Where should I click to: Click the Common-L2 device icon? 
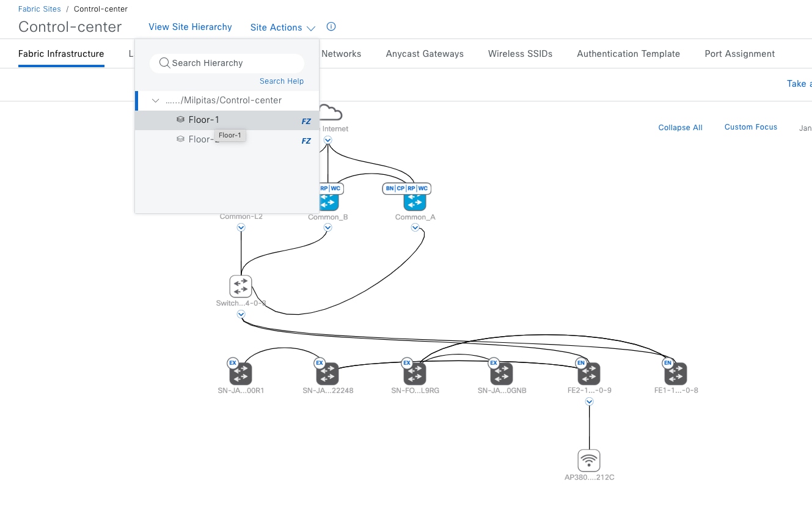tap(241, 202)
